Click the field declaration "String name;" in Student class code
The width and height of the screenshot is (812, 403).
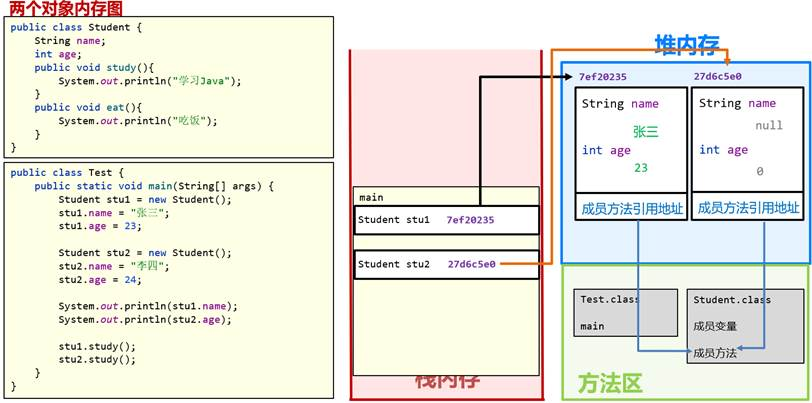point(70,40)
